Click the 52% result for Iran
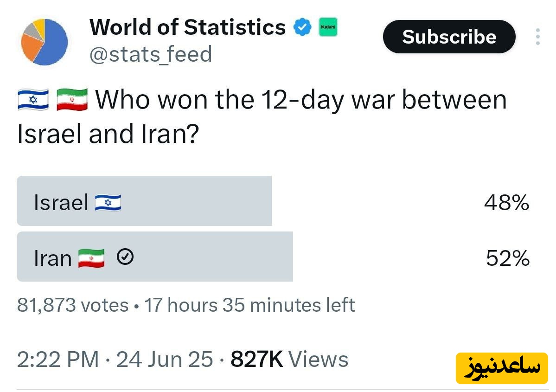Image resolution: width=556 pixels, height=392 pixels. pos(507,258)
